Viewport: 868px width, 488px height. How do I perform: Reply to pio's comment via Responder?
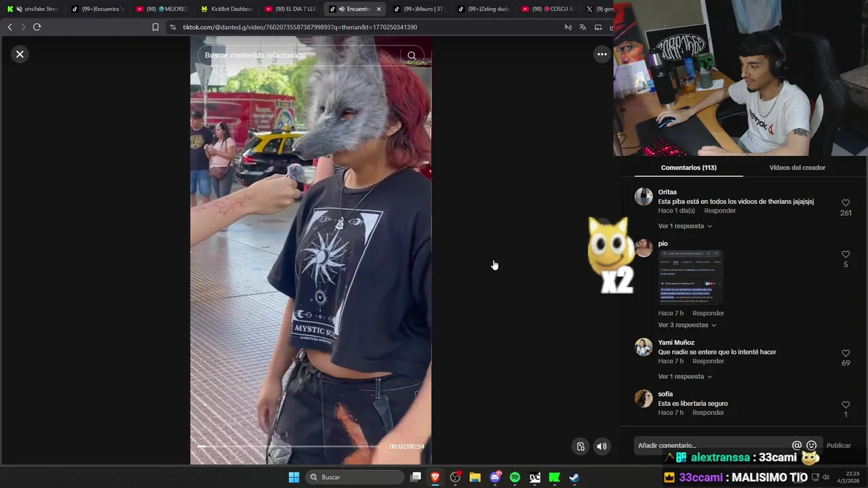click(708, 313)
